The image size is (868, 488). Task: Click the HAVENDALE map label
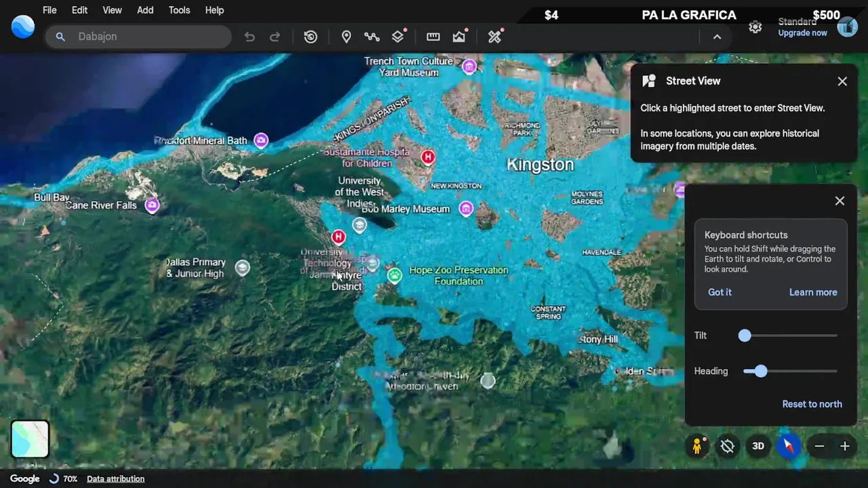pos(601,252)
